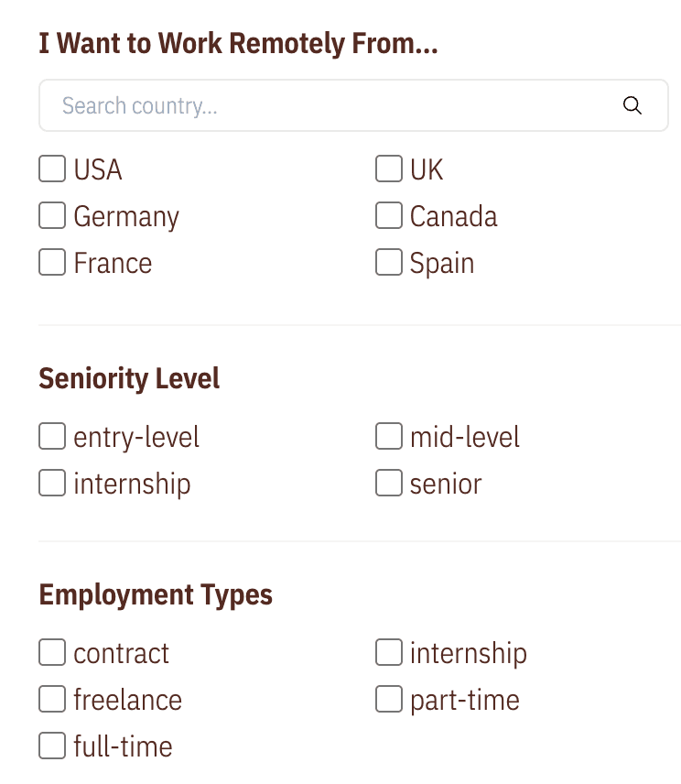
Task: Enable the freelance employment filter
Action: tap(52, 700)
